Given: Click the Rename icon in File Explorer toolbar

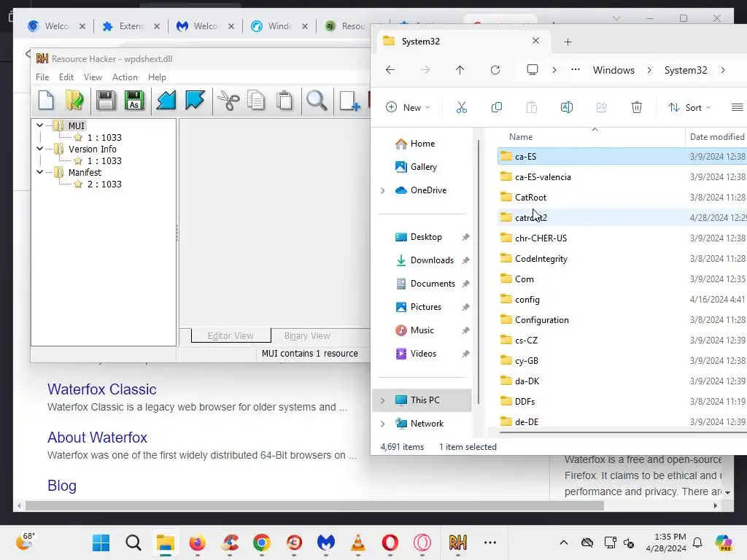Looking at the screenshot, I should click(566, 107).
